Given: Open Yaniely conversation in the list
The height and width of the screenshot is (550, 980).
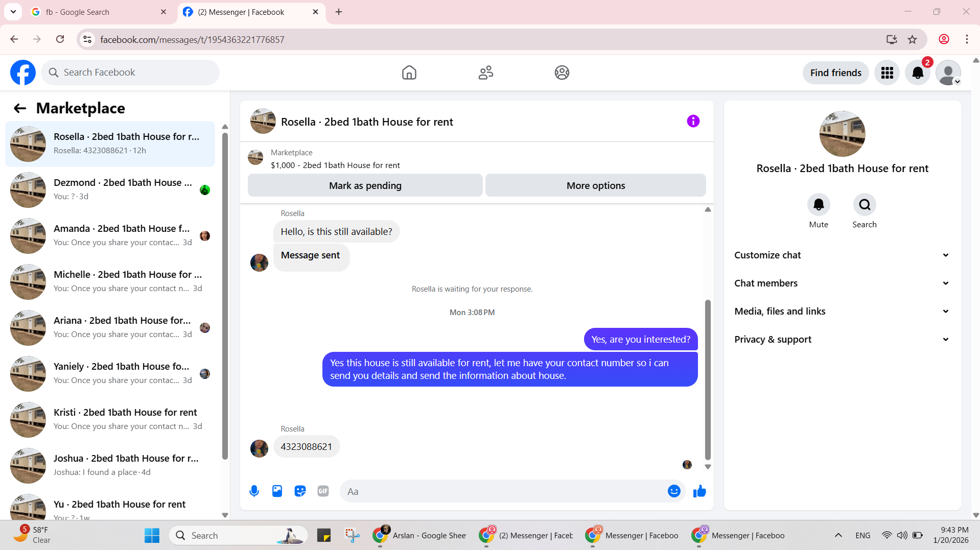Looking at the screenshot, I should pos(110,374).
